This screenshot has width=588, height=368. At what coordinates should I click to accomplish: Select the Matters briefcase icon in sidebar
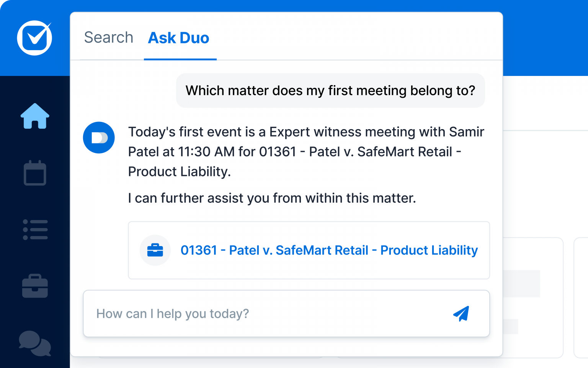[35, 286]
